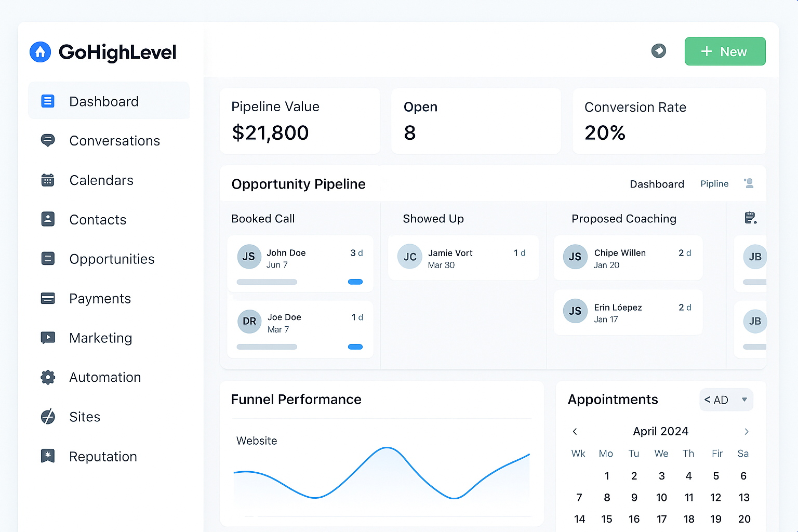This screenshot has width=798, height=532.
Task: Go to the previous month with the left chevron
Action: [x=575, y=431]
